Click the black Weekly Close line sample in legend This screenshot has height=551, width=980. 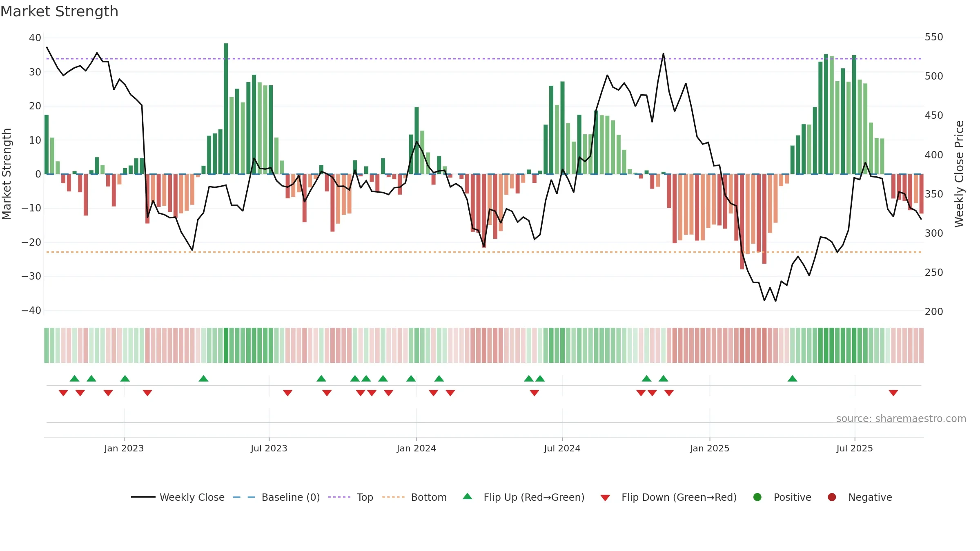pos(143,497)
